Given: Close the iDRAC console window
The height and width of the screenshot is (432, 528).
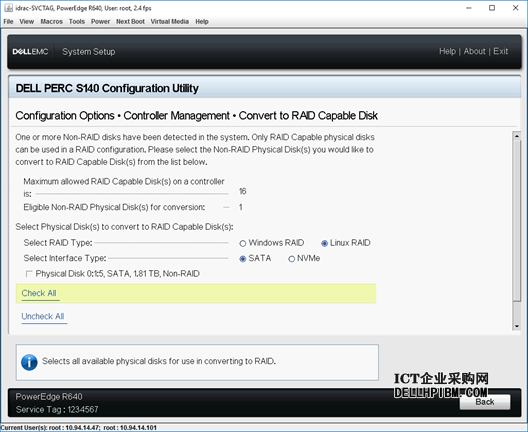Looking at the screenshot, I should [516, 8].
